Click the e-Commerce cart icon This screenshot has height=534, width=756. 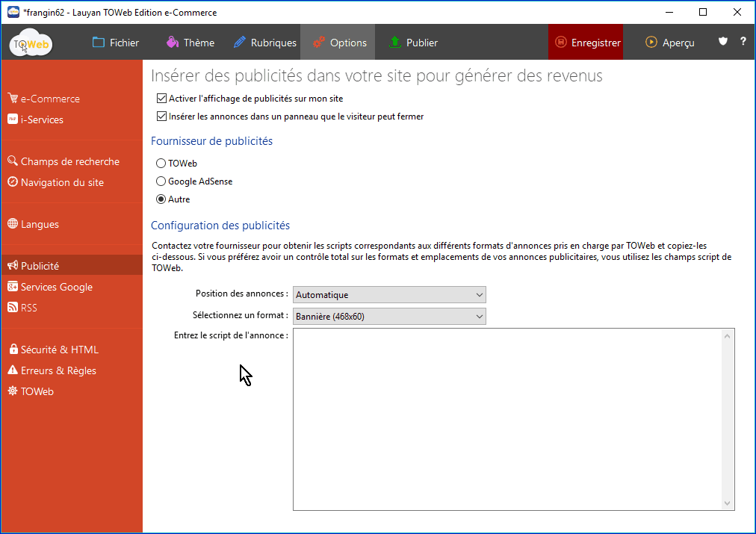point(13,99)
